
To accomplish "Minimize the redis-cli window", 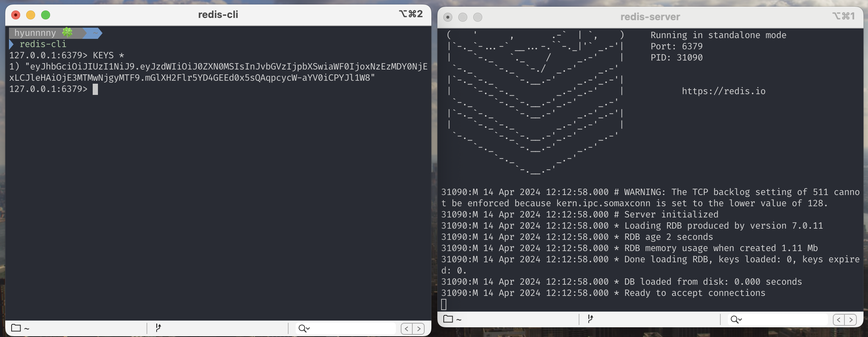I will (x=31, y=15).
